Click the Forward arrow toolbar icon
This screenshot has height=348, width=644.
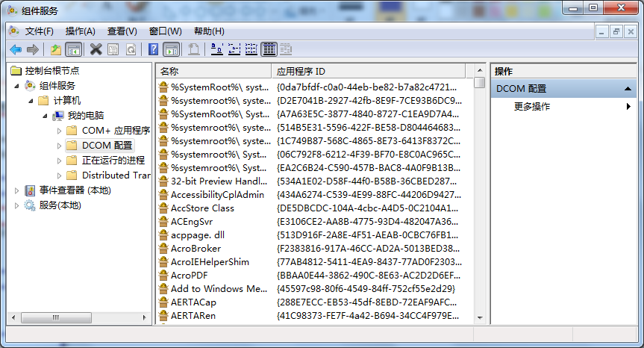(32, 50)
